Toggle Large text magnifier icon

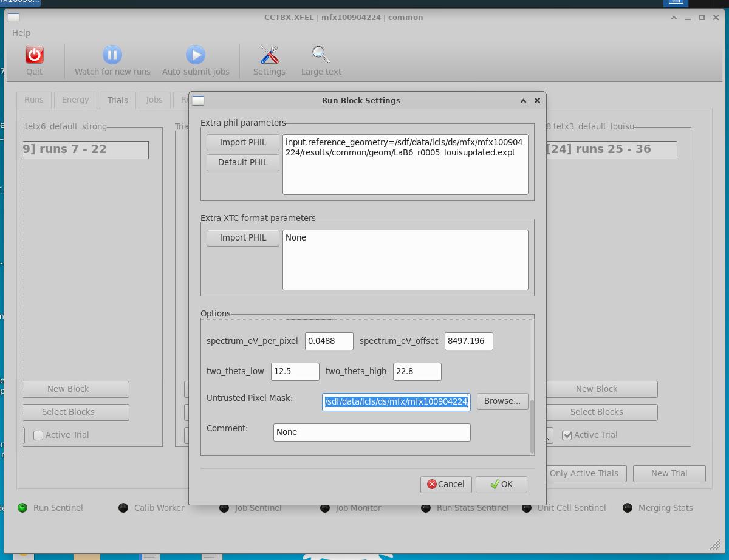321,55
